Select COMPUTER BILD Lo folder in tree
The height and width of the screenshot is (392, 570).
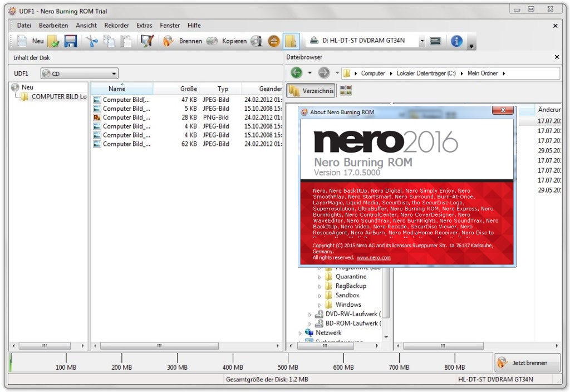[59, 96]
